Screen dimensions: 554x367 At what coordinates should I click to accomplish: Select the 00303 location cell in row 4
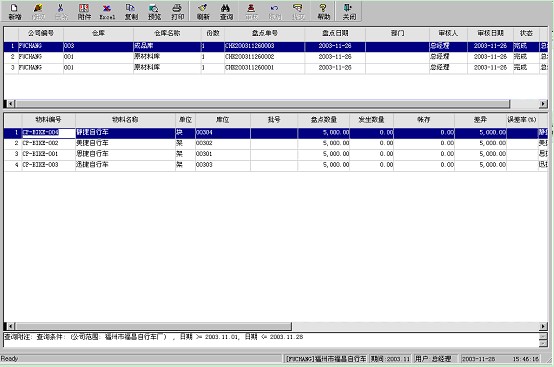click(x=223, y=165)
